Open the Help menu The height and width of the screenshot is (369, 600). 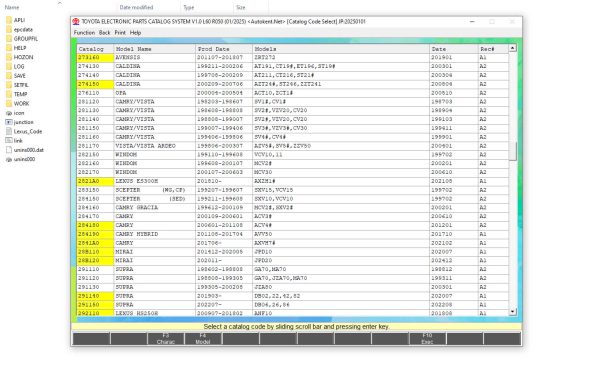pos(135,33)
